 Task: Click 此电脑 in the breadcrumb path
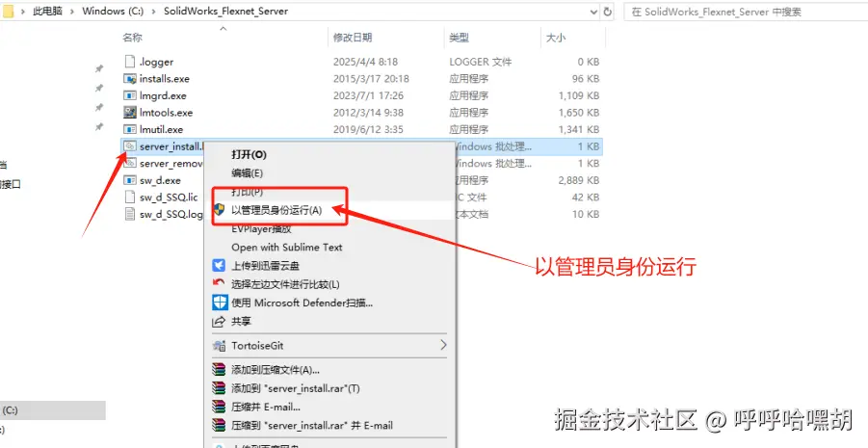[x=48, y=11]
